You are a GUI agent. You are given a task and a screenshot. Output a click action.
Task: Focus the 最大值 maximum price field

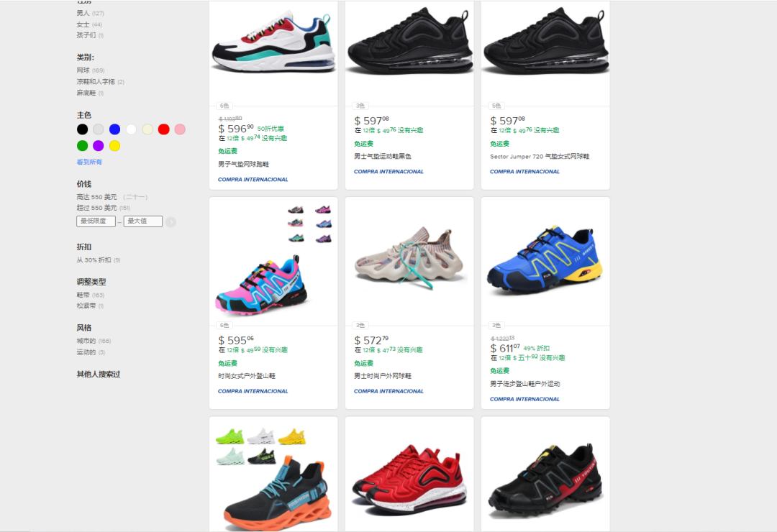(x=142, y=221)
